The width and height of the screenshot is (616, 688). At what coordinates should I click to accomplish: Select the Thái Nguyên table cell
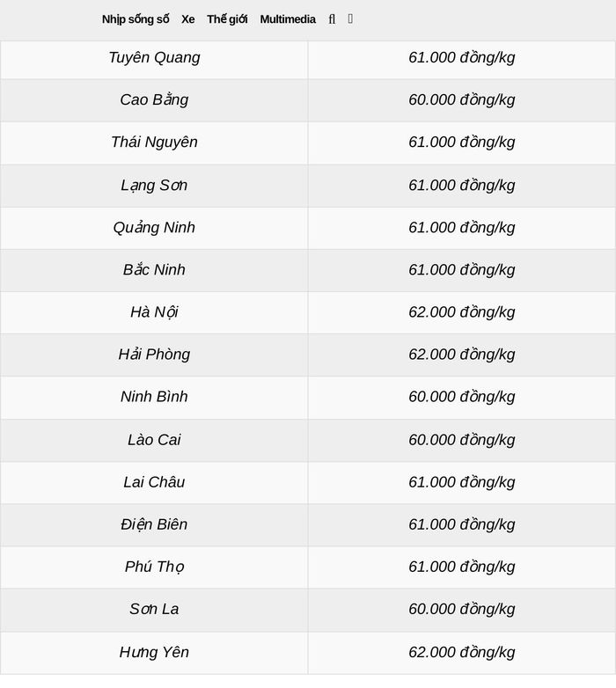point(154,143)
